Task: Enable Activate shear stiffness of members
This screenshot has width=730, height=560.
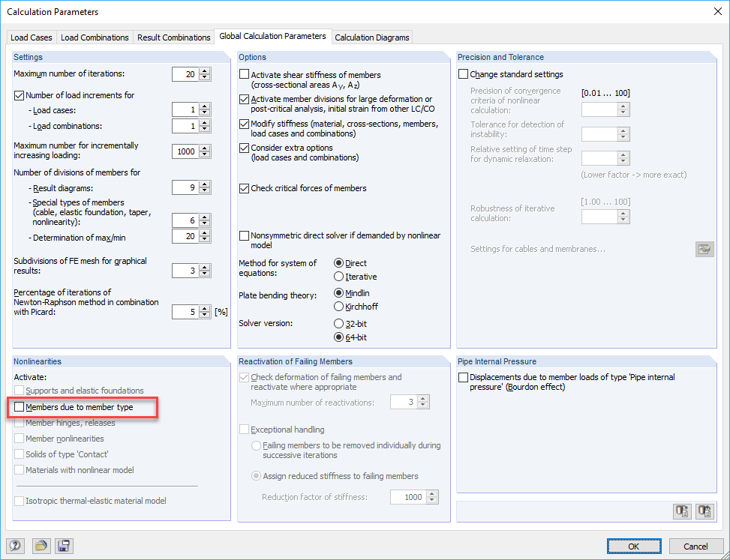Action: pos(243,74)
